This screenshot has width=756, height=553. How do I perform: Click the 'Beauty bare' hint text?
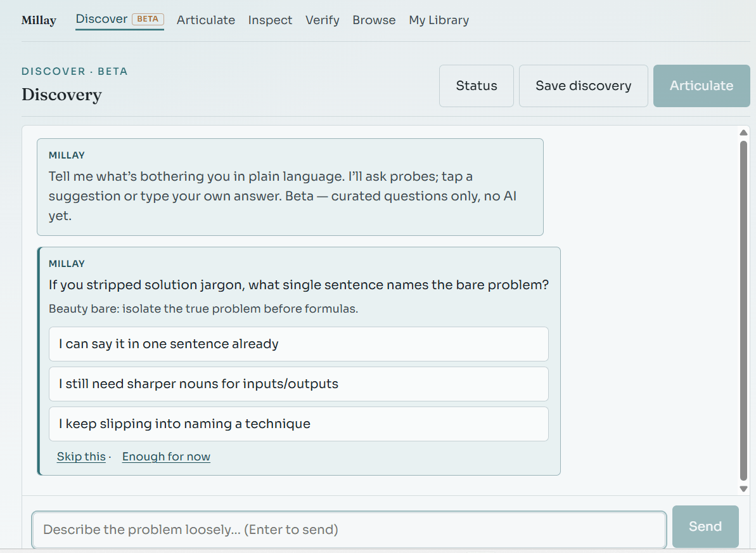tap(203, 309)
